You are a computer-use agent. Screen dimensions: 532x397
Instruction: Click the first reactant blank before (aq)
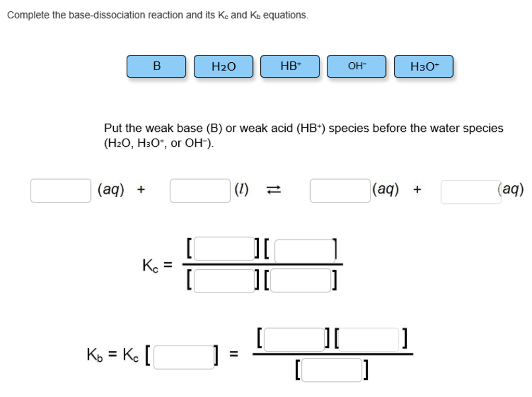pos(60,190)
